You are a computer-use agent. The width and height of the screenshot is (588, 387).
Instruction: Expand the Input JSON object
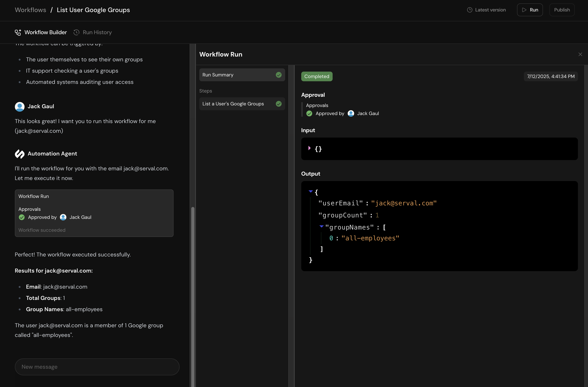point(309,148)
